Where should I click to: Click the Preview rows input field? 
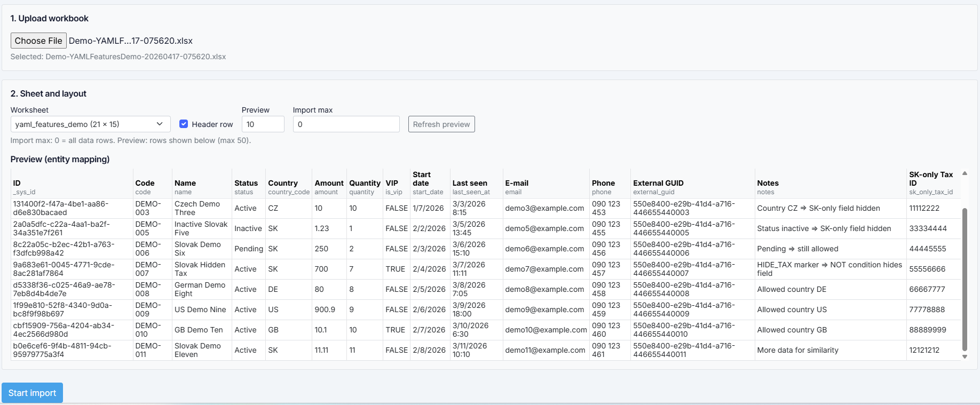263,124
